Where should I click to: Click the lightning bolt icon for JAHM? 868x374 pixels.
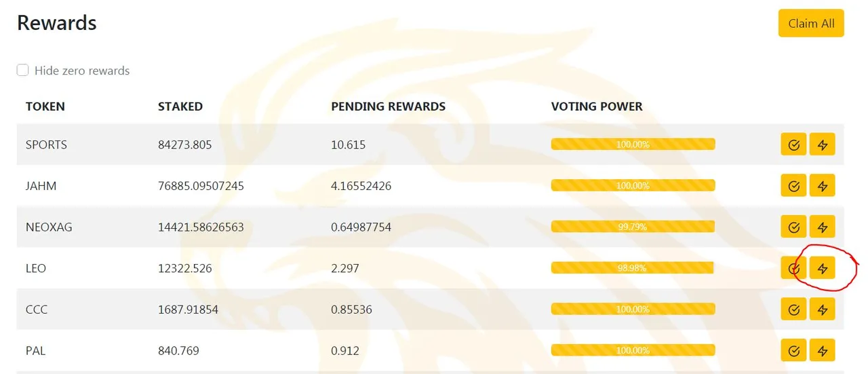[823, 185]
